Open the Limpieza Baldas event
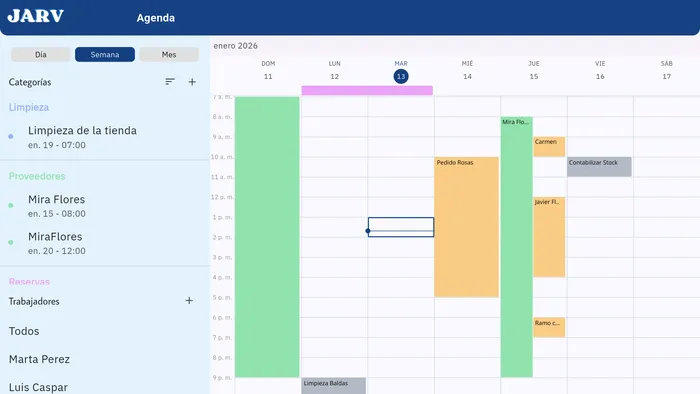The image size is (700, 394). (x=333, y=386)
